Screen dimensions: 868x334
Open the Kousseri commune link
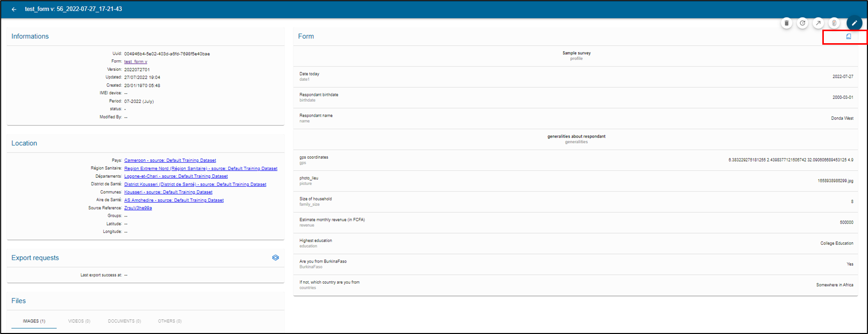tap(168, 192)
